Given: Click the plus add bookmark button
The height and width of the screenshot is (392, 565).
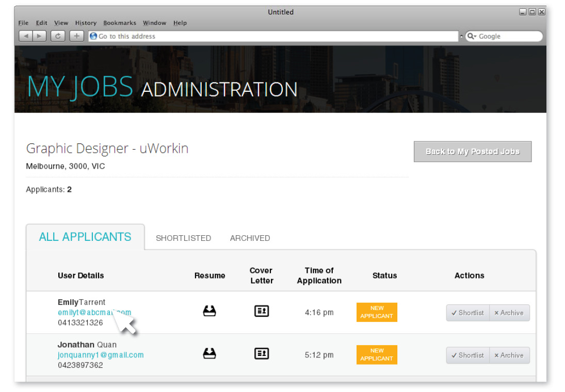Looking at the screenshot, I should [x=76, y=36].
